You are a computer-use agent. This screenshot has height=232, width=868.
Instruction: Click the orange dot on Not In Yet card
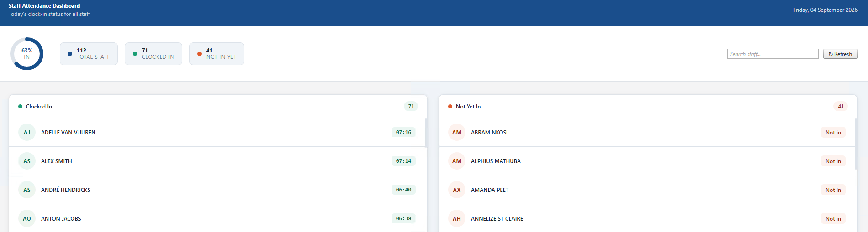(x=199, y=54)
